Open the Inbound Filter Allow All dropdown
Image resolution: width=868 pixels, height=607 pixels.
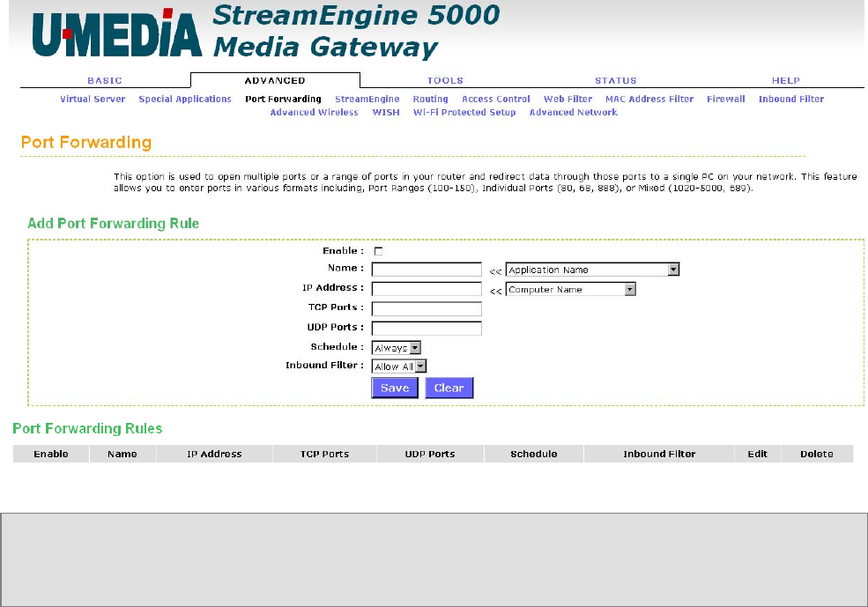tap(399, 366)
